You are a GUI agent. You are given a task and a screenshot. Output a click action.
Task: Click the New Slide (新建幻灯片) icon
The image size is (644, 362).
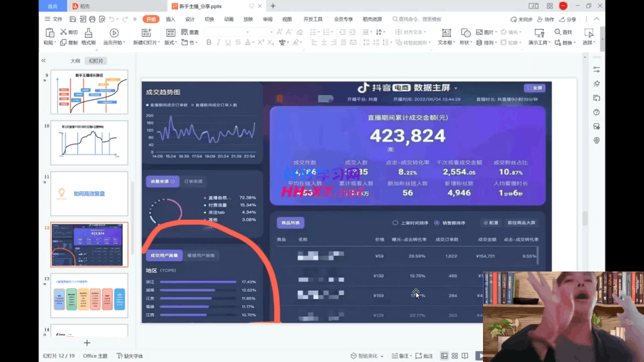(146, 33)
